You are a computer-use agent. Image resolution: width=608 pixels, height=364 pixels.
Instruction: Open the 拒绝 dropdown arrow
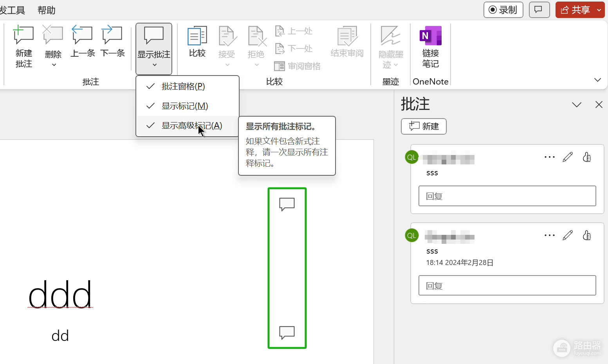point(256,65)
